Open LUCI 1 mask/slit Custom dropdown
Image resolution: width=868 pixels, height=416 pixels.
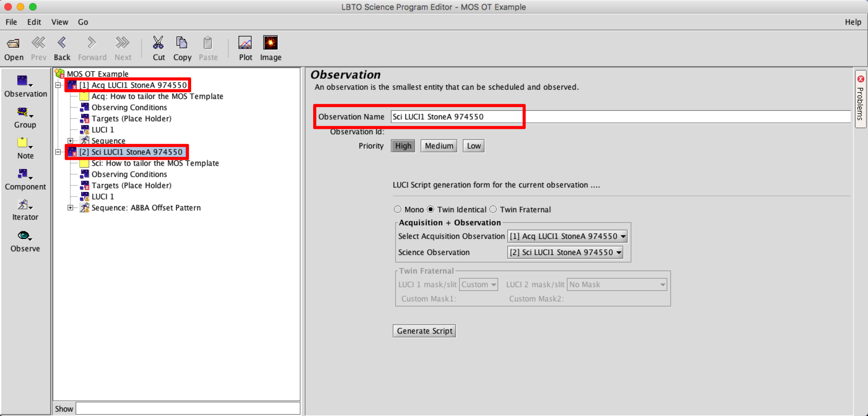479,285
